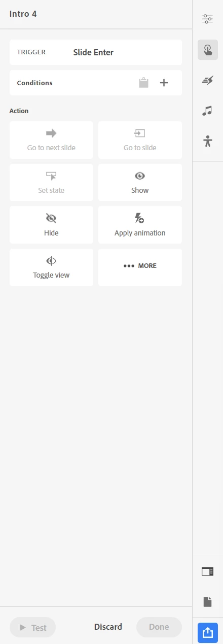This screenshot has height=644, width=223.
Task: Open the slide layout panel icon
Action: (207, 571)
